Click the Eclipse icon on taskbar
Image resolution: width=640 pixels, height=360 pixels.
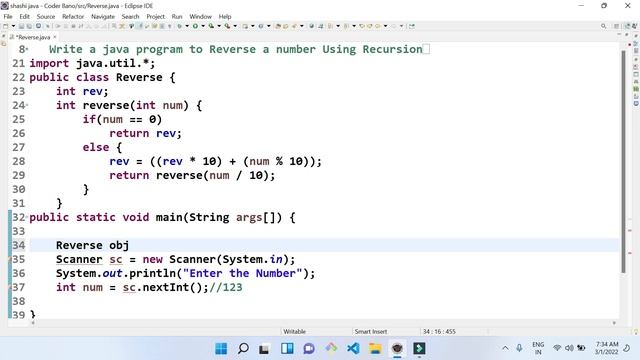pos(397,349)
